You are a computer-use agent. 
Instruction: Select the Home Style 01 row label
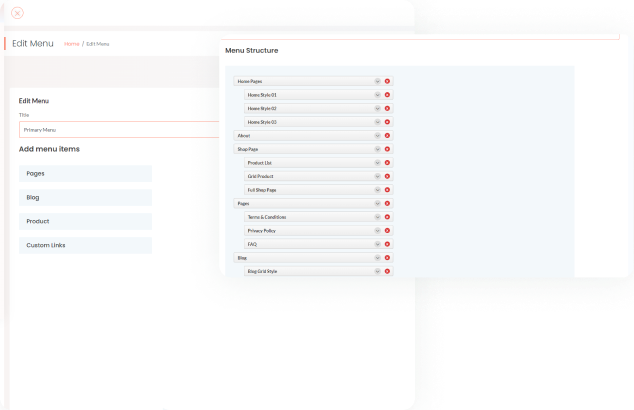pyautogui.click(x=262, y=95)
